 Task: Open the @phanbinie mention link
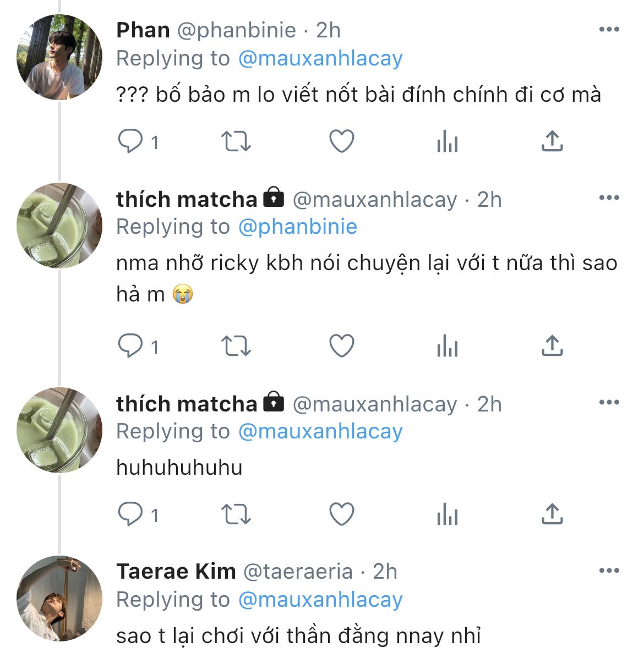[297, 227]
